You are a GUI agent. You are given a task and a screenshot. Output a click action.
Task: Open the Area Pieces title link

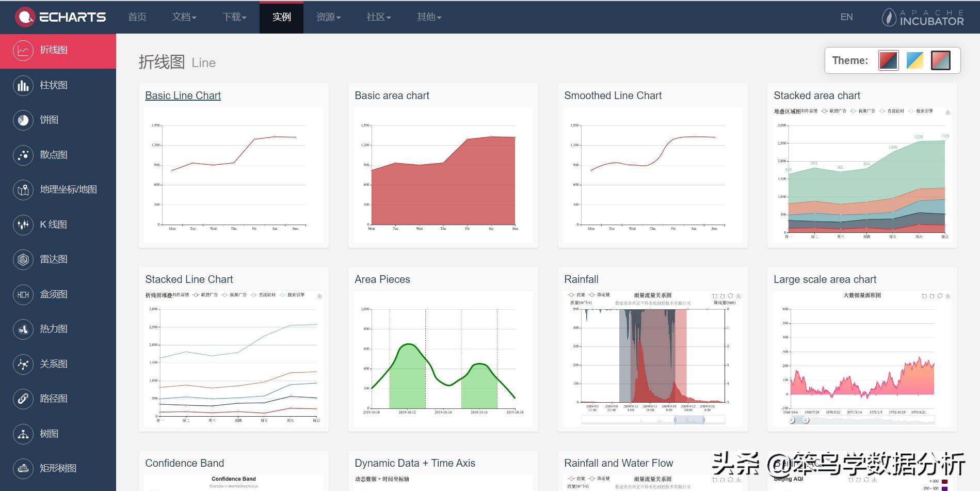(x=382, y=279)
